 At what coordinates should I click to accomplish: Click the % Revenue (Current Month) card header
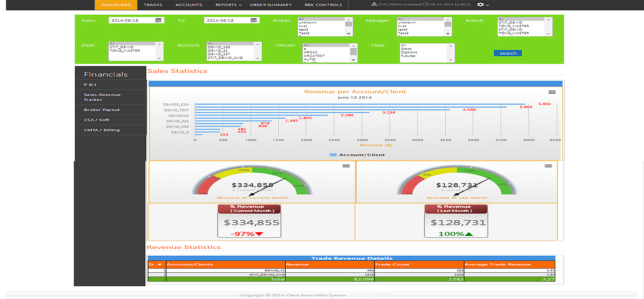click(x=249, y=209)
